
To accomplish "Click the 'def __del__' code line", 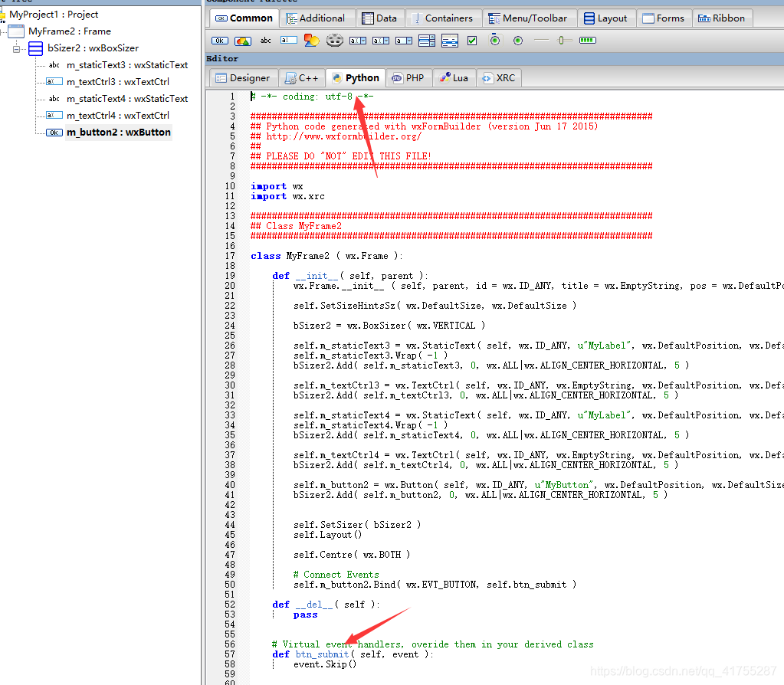I will pyautogui.click(x=326, y=605).
